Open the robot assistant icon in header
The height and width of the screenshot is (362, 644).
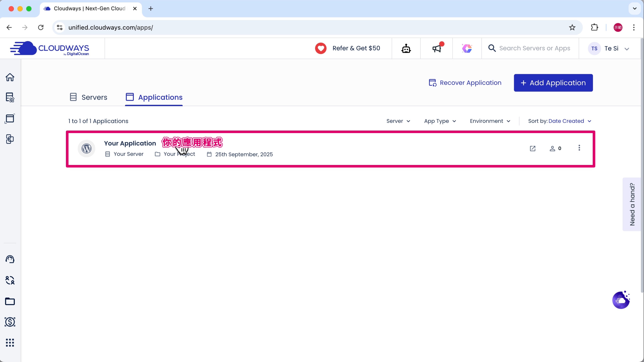tap(406, 48)
